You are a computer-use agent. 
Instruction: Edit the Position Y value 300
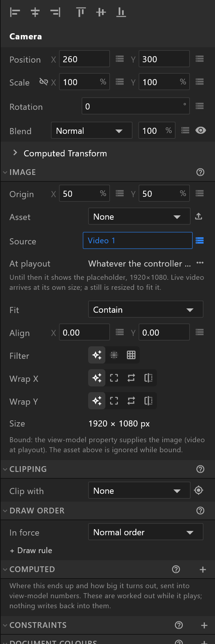click(x=164, y=59)
